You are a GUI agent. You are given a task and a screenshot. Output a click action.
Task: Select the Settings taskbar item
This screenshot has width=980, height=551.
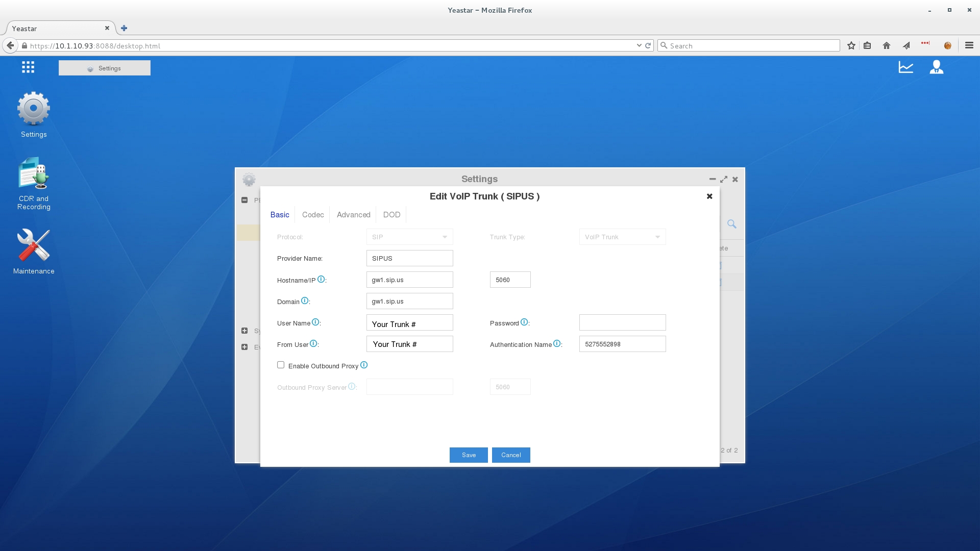coord(105,68)
